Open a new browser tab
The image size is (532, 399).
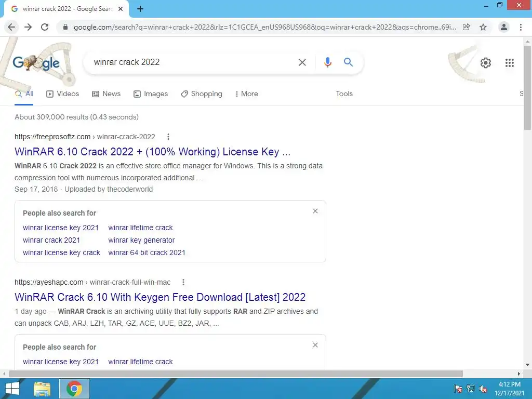pyautogui.click(x=140, y=9)
